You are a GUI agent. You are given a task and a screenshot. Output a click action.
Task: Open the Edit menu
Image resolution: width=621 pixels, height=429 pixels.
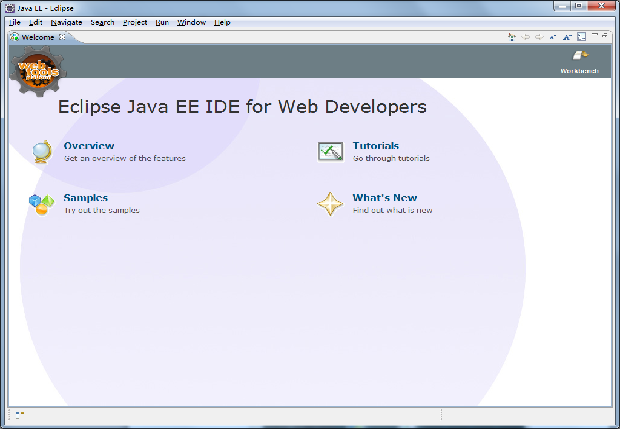coord(36,23)
